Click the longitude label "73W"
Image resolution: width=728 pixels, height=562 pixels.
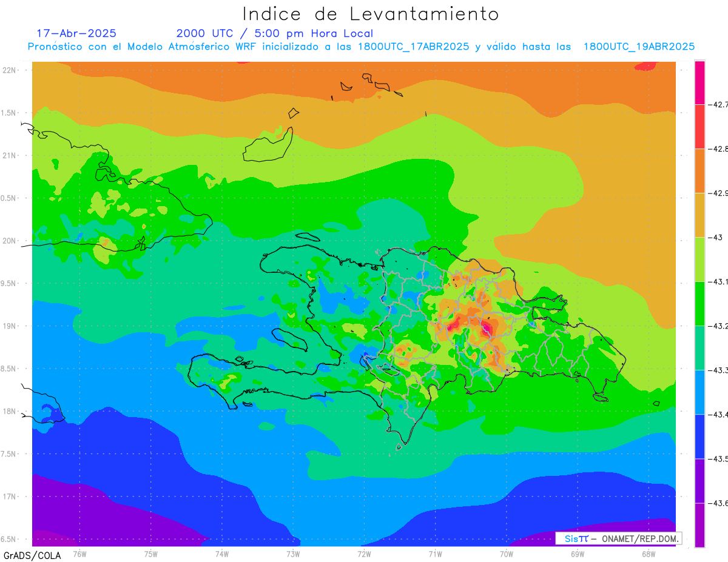(293, 555)
